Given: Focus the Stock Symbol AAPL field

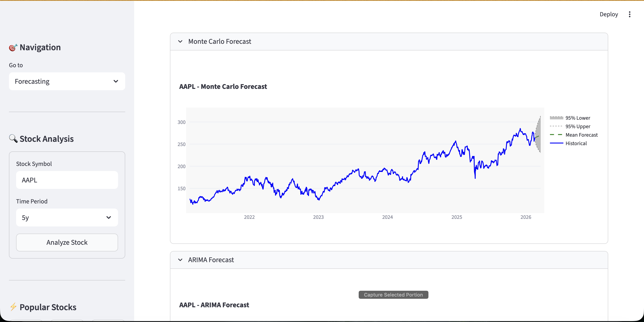Looking at the screenshot, I should pos(67,180).
